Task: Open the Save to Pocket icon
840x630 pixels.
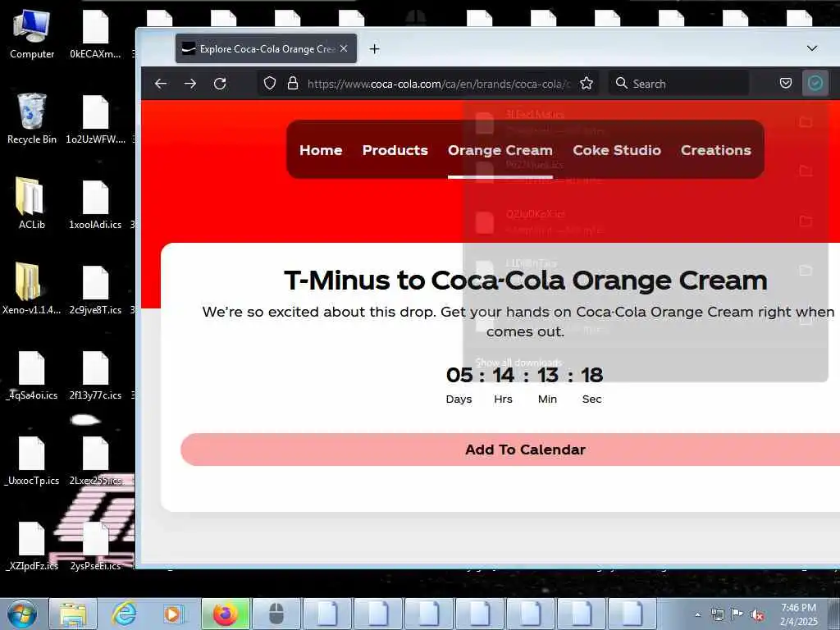Action: pos(786,84)
